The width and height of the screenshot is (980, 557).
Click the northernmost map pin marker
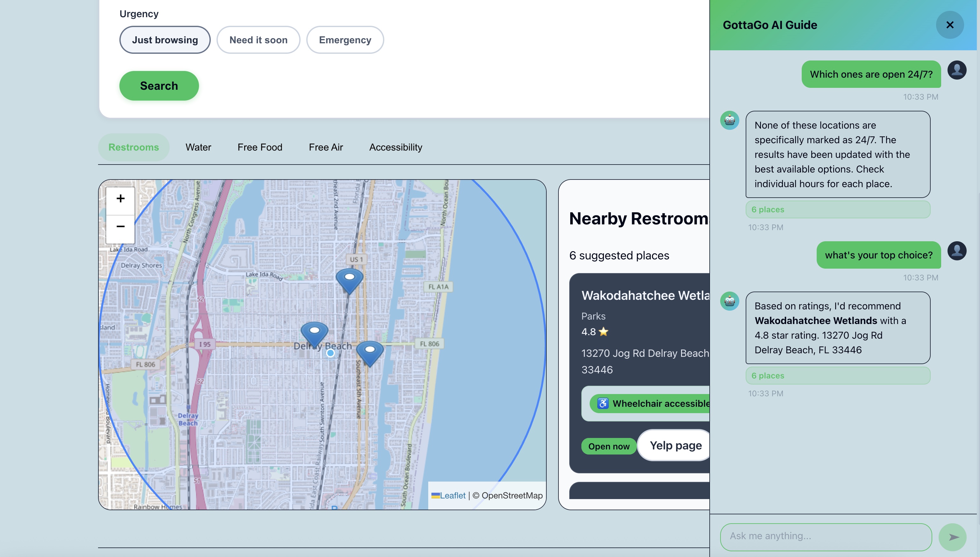(349, 280)
